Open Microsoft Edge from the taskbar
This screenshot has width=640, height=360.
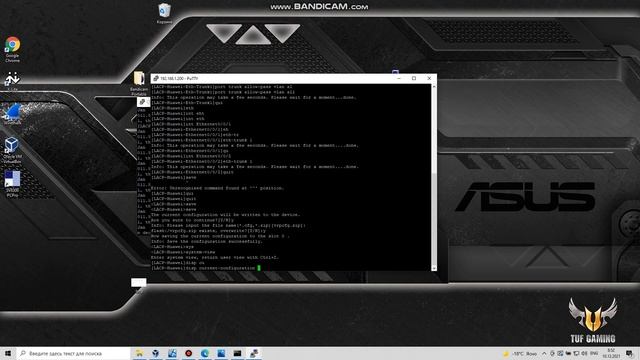pos(204,353)
